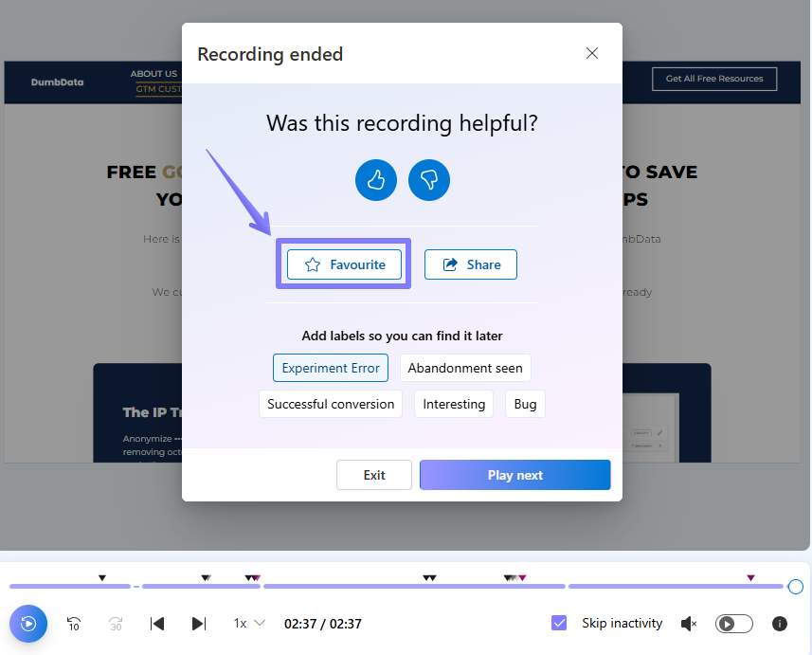Click the Exit button
The width and height of the screenshot is (812, 655).
(x=374, y=475)
